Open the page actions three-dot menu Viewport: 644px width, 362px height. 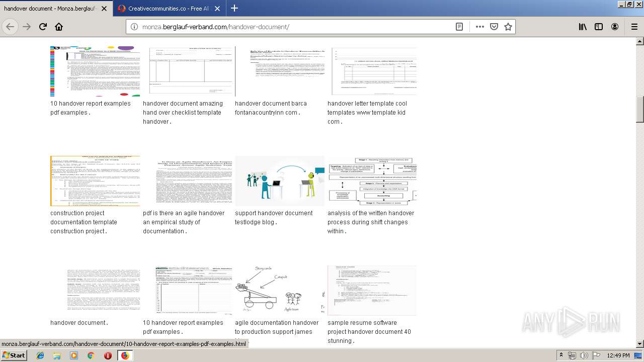479,27
